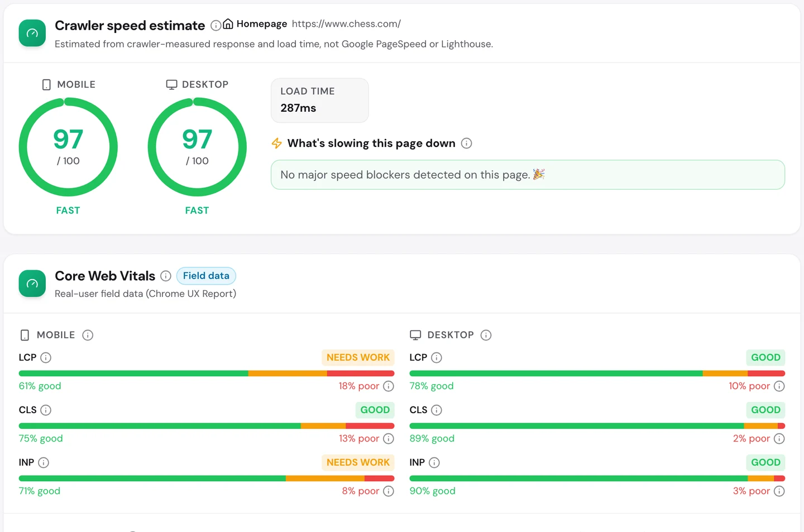The height and width of the screenshot is (532, 804).
Task: Click the Homepage label
Action: (x=262, y=24)
